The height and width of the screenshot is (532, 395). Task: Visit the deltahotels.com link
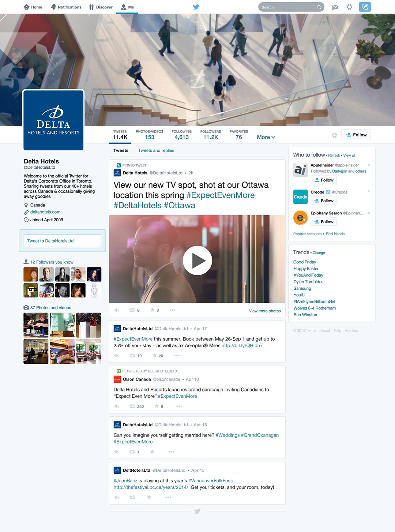pos(45,212)
